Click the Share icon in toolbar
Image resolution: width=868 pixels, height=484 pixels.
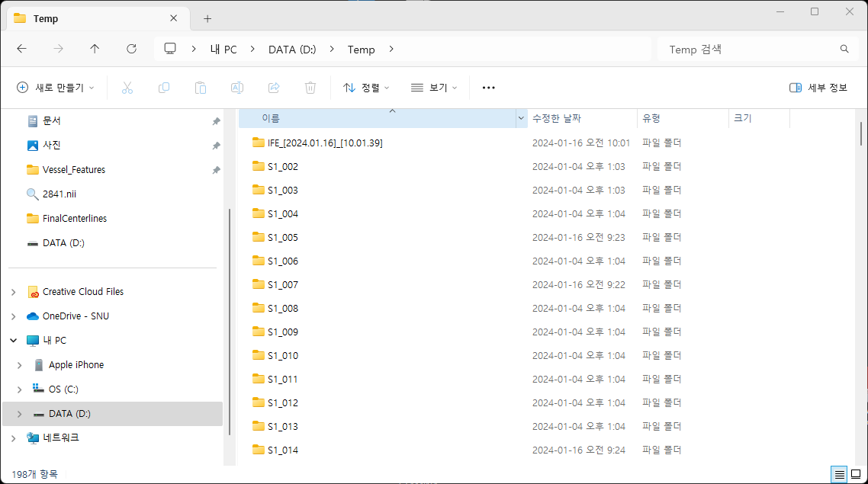click(274, 88)
